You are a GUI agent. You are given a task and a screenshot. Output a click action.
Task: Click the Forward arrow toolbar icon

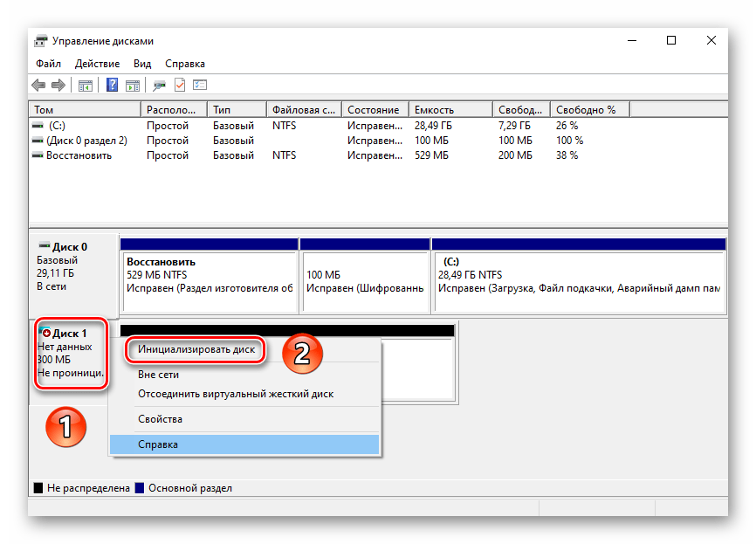pos(58,86)
